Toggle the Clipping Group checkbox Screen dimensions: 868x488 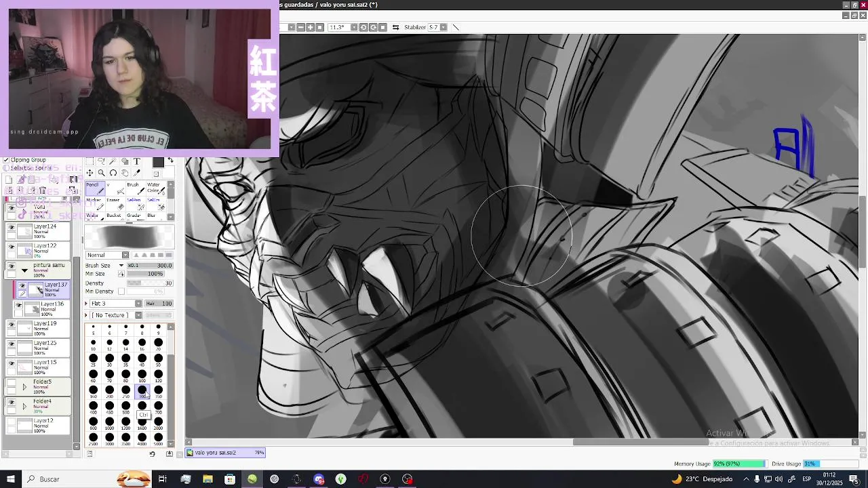6,160
